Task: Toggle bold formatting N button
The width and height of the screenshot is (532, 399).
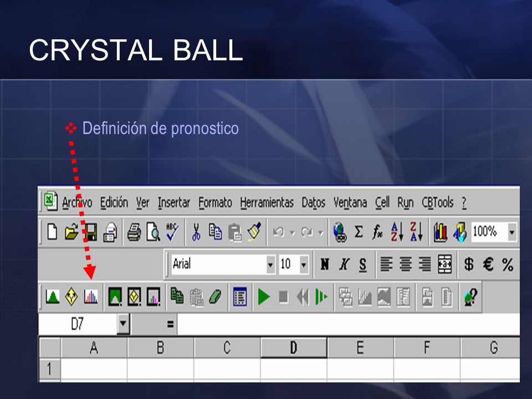Action: click(325, 264)
